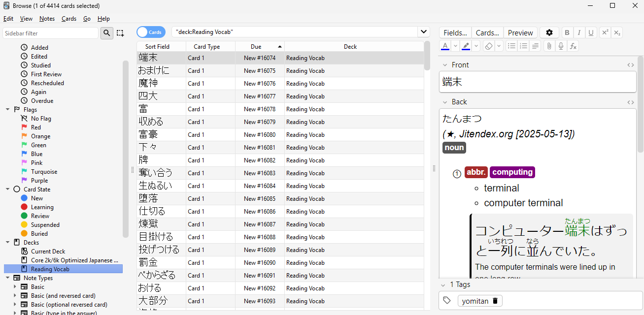The width and height of the screenshot is (644, 315).
Task: Open the Help menu
Action: 103,19
